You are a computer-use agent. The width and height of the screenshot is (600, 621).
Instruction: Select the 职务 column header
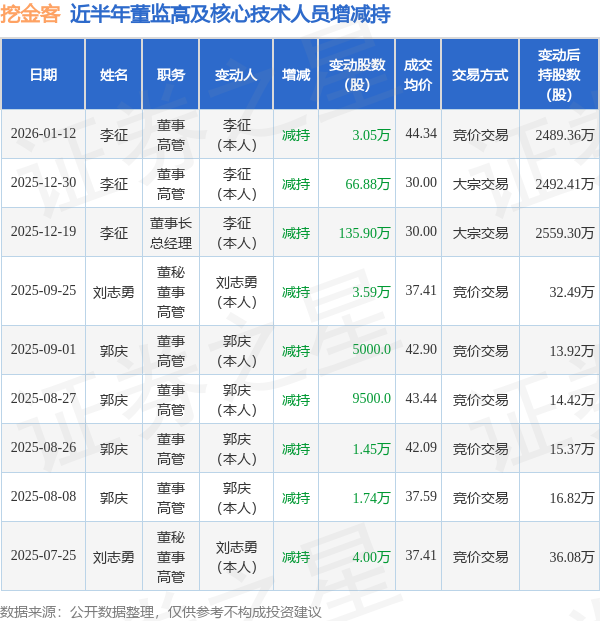(x=171, y=74)
